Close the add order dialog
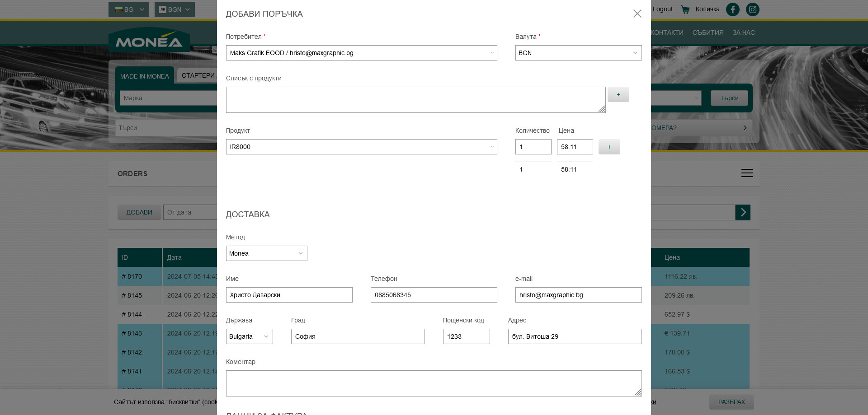The height and width of the screenshot is (415, 868). (x=637, y=14)
